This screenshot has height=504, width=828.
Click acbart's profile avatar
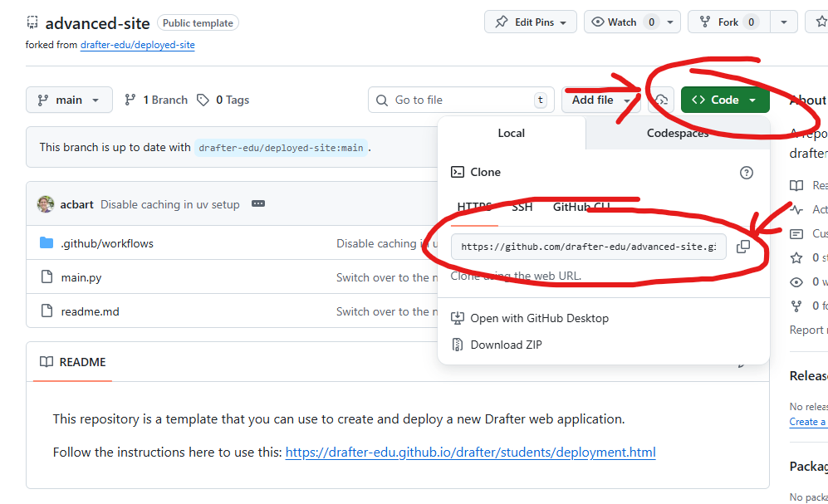point(48,203)
